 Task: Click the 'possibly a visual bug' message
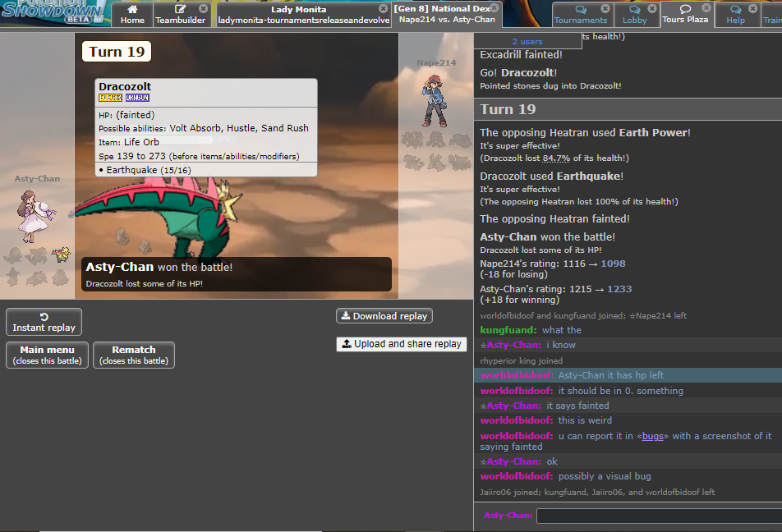coord(605,477)
